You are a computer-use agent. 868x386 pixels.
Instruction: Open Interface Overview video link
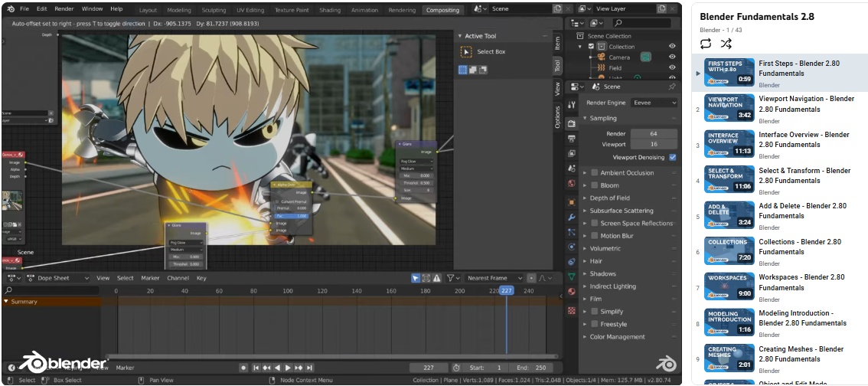(x=804, y=139)
